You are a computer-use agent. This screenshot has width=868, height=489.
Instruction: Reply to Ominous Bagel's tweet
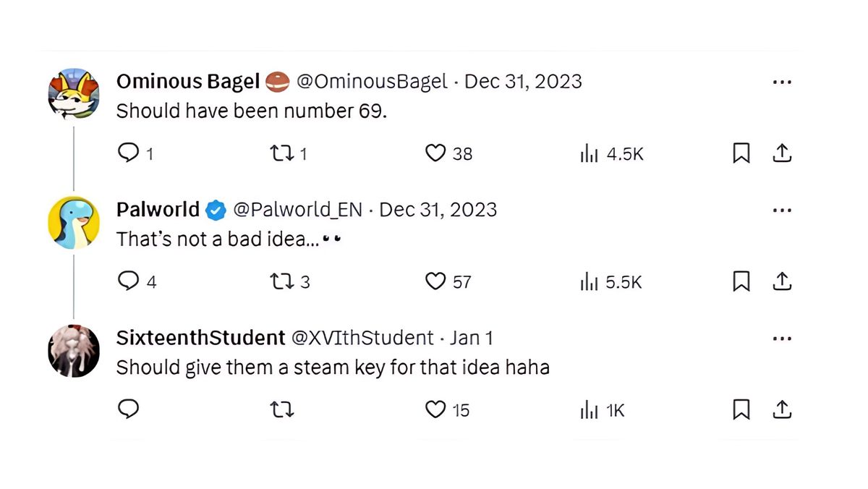coord(128,153)
